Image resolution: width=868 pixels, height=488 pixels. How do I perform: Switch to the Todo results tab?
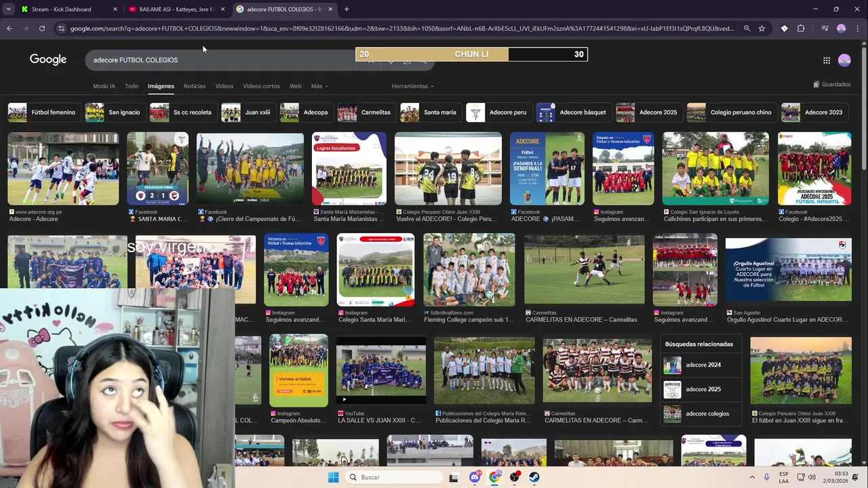click(132, 86)
